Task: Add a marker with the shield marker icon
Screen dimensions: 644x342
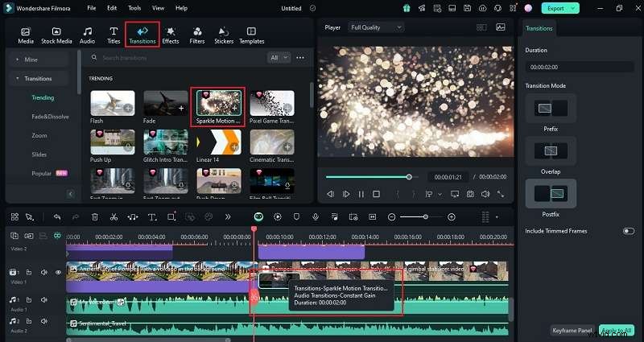Action: (296, 216)
